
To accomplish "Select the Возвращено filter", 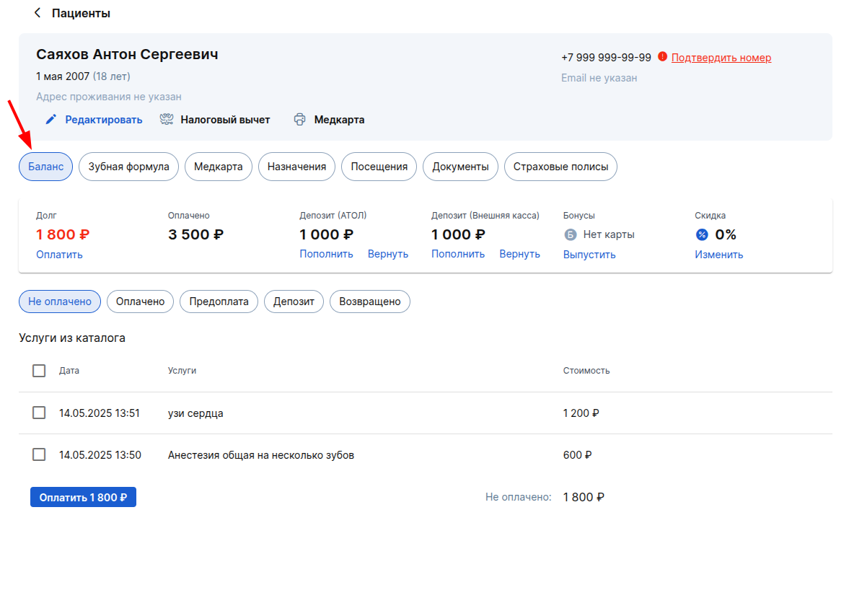I will [370, 302].
